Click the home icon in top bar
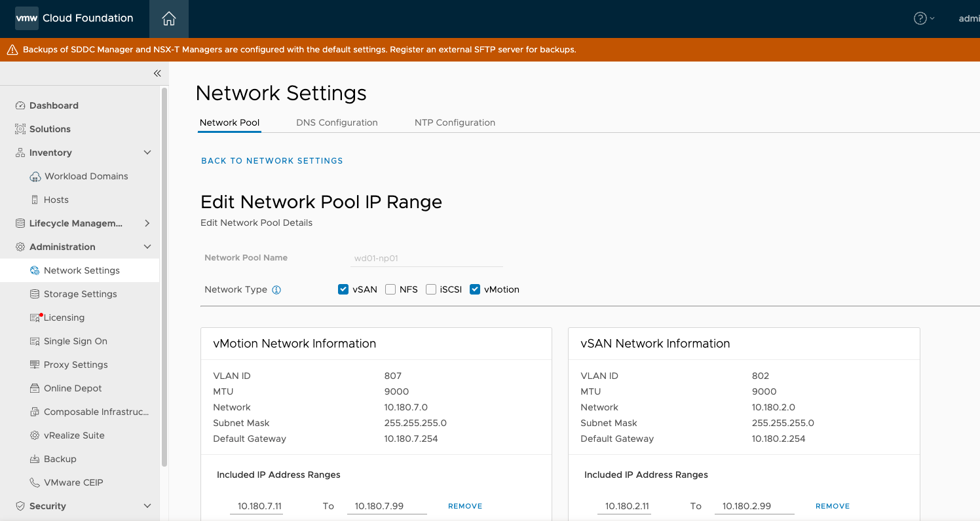This screenshot has height=521, width=980. point(169,19)
